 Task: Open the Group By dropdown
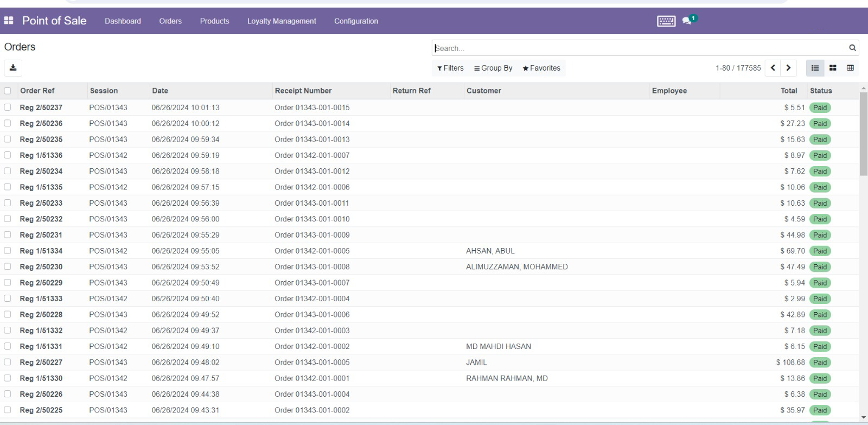coord(493,68)
